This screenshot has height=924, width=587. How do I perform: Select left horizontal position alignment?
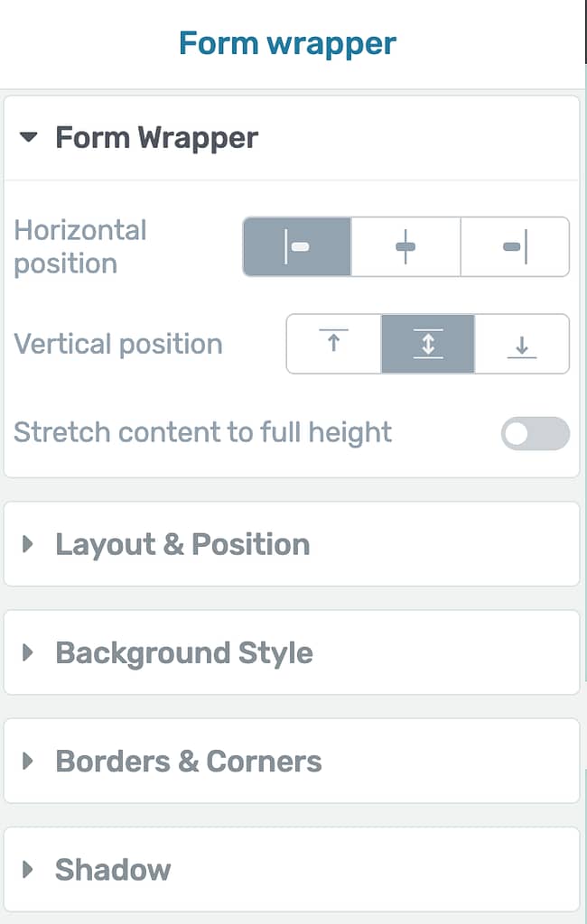click(x=297, y=247)
